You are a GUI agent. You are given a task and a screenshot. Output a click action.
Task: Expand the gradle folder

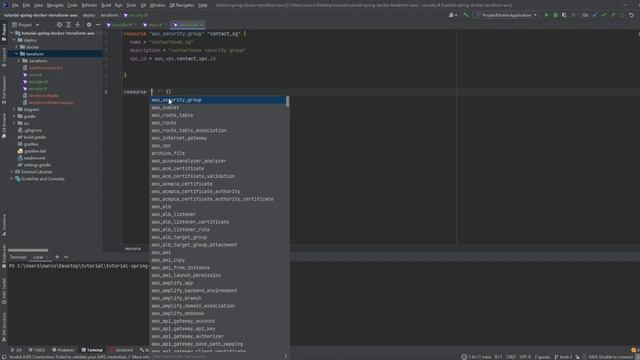(14, 116)
